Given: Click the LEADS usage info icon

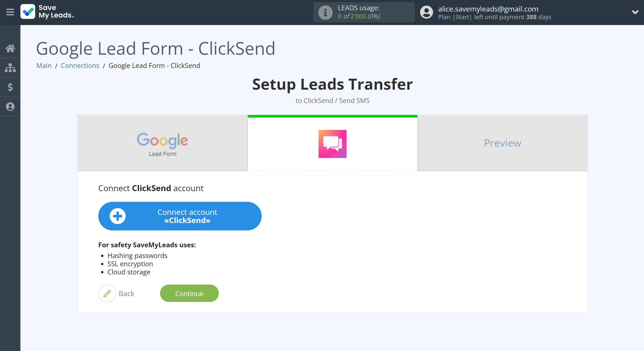Looking at the screenshot, I should [324, 12].
